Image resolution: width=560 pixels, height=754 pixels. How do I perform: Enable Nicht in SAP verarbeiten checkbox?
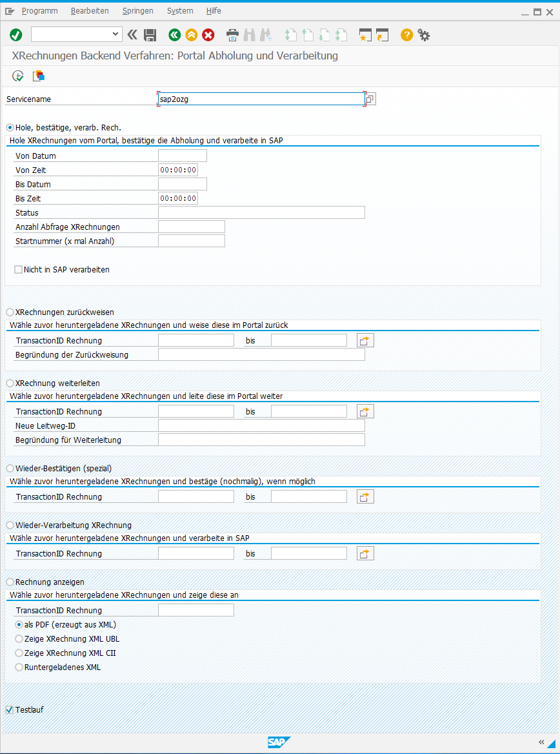[18, 270]
